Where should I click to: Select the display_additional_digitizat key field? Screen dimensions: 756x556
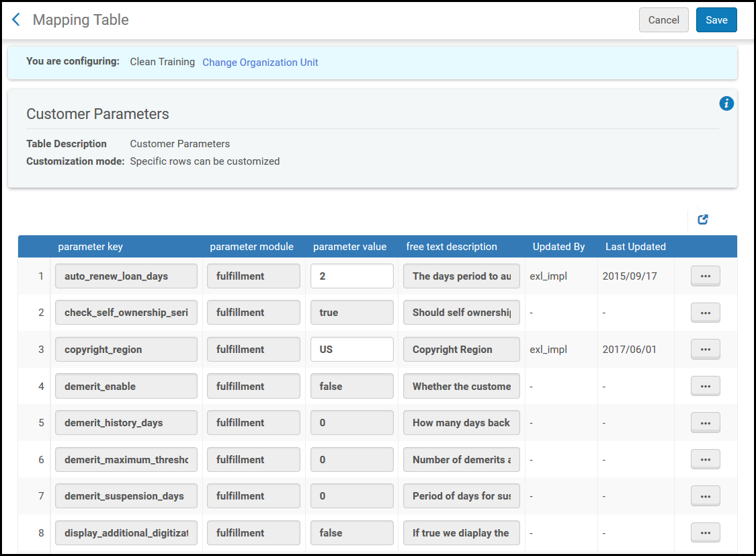126,532
